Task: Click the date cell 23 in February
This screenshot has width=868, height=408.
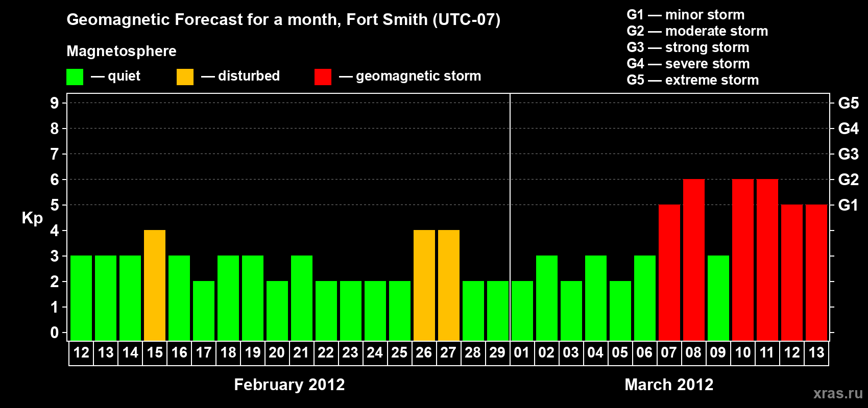Action: coord(351,353)
